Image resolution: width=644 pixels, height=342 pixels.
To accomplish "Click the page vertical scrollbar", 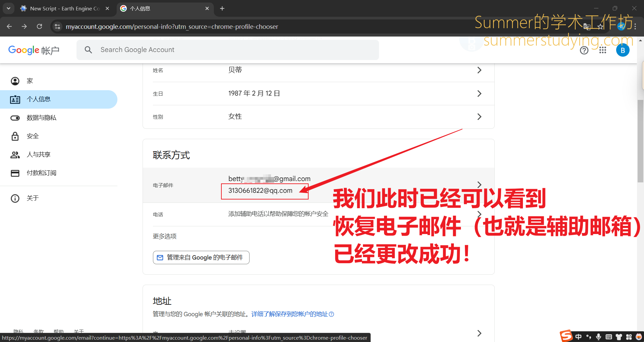I will 640,141.
